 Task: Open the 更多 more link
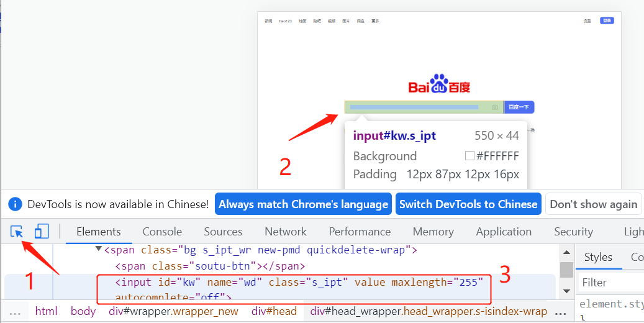pyautogui.click(x=375, y=21)
